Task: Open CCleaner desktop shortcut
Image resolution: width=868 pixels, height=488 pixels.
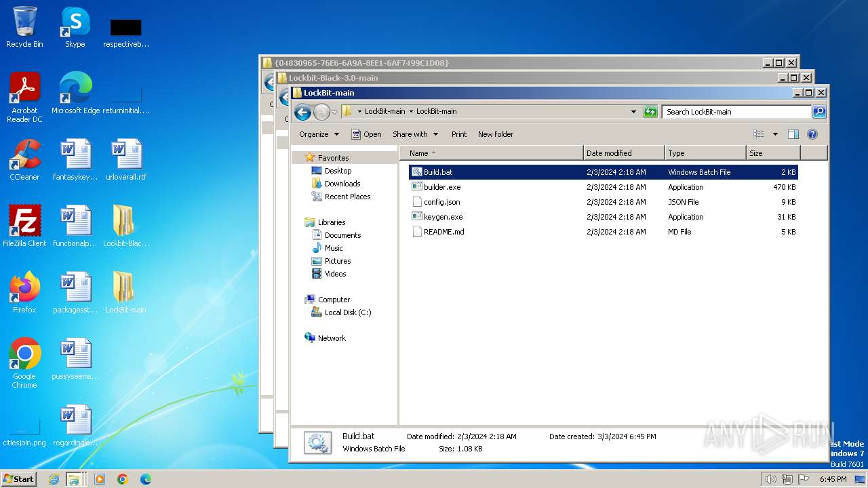Action: [x=24, y=160]
